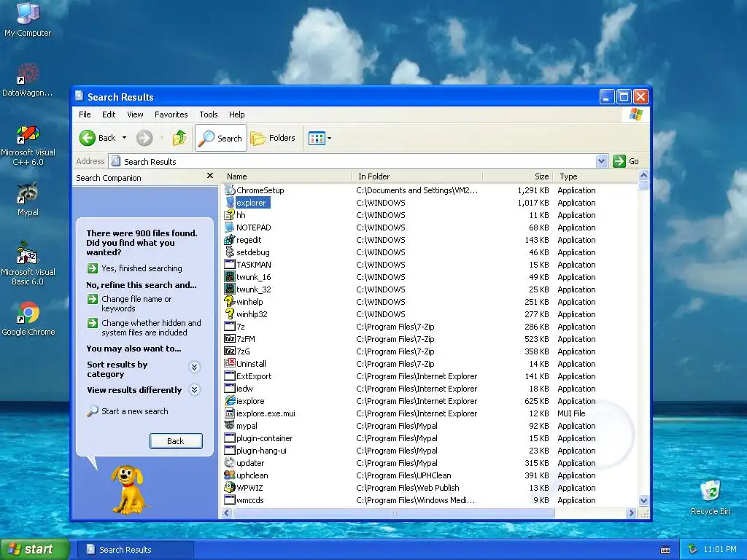Select the WPWIZ file icon
The height and width of the screenshot is (560, 747).
[x=230, y=487]
